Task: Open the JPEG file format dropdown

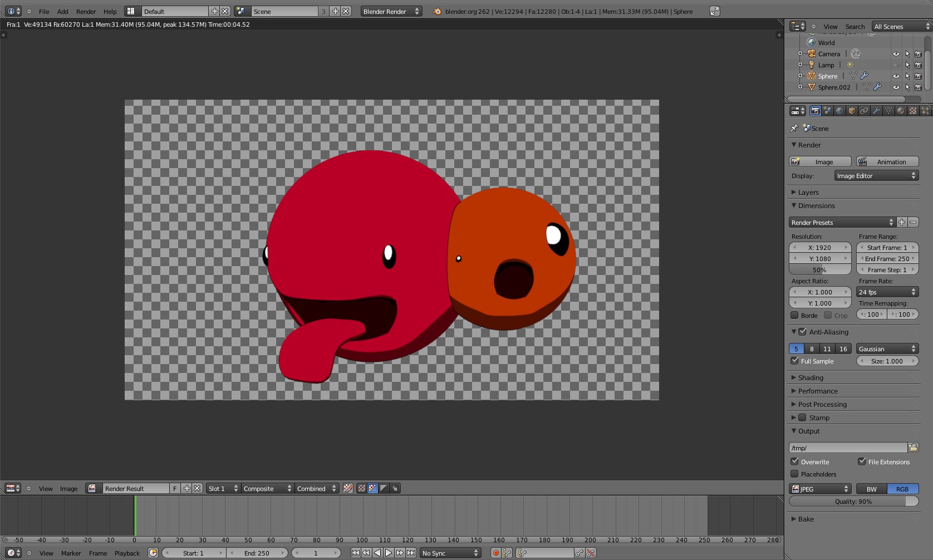Action: point(820,489)
